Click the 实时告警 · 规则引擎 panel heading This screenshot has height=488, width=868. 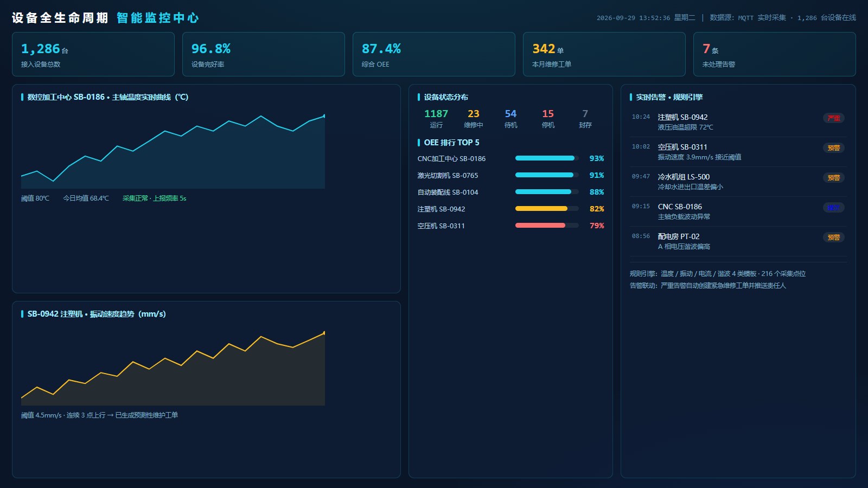[669, 97]
